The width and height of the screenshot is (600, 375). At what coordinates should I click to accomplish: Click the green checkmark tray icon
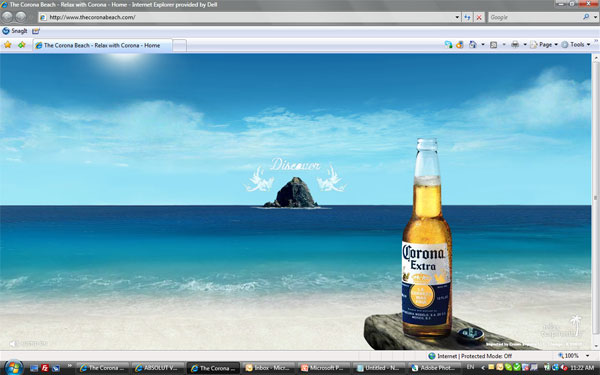tap(517, 368)
